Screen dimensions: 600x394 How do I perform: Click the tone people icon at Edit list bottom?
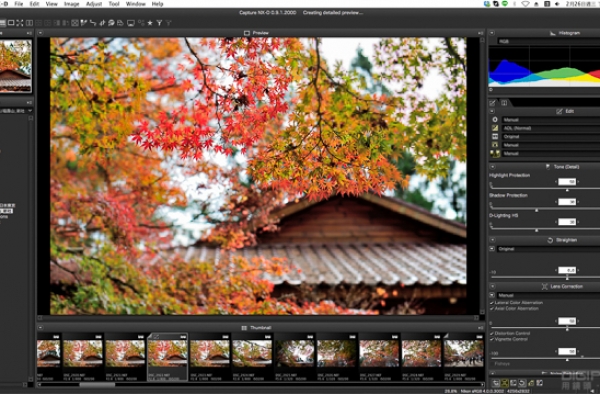coord(495,153)
